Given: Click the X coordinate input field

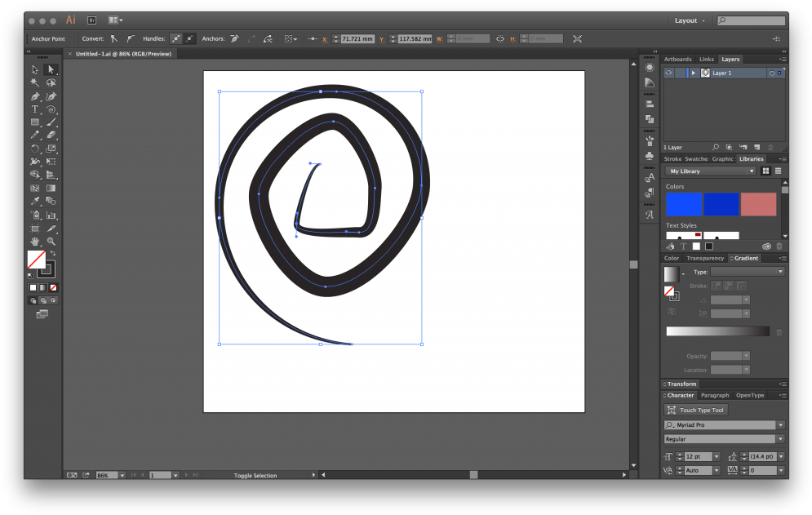Looking at the screenshot, I should click(x=357, y=38).
